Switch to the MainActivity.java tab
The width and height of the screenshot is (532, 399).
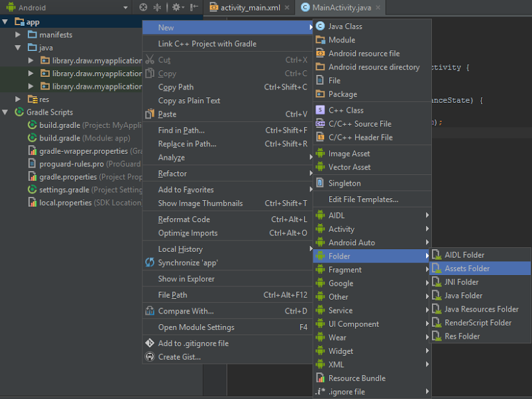coord(341,7)
